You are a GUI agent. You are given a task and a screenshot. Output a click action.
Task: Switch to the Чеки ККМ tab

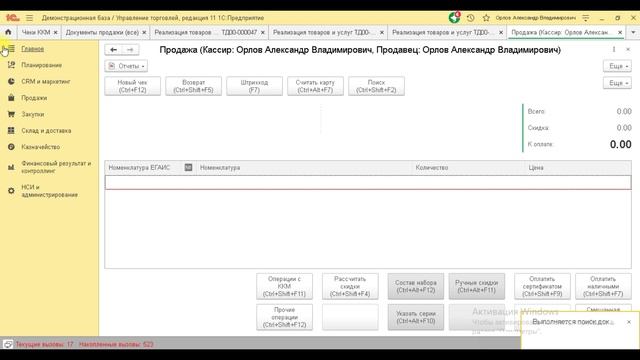[x=36, y=32]
